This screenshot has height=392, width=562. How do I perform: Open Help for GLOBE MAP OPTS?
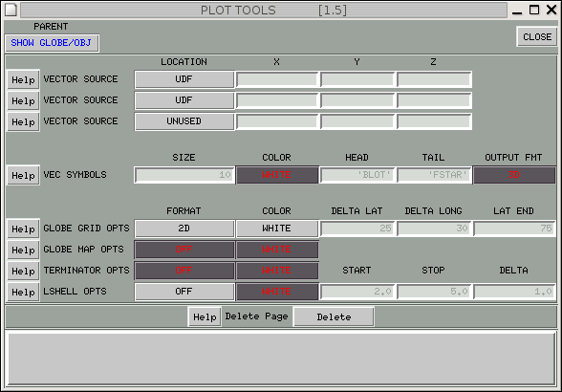23,250
